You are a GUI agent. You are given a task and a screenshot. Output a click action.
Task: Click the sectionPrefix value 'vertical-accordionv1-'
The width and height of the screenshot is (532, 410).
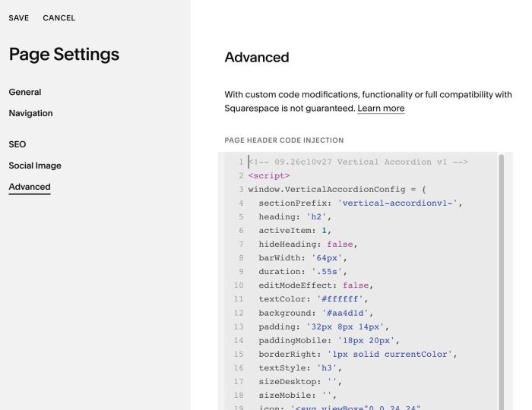coord(397,203)
